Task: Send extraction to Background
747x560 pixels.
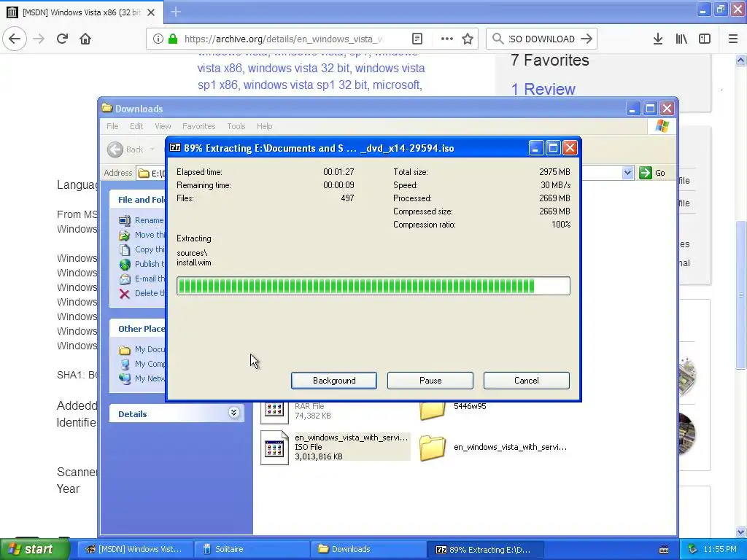Action: click(334, 381)
